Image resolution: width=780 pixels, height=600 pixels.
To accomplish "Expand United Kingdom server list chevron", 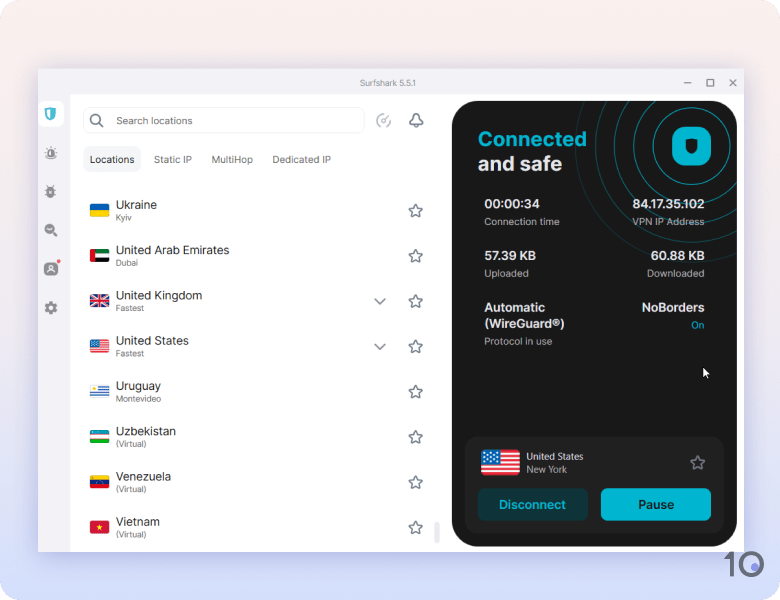I will click(380, 301).
